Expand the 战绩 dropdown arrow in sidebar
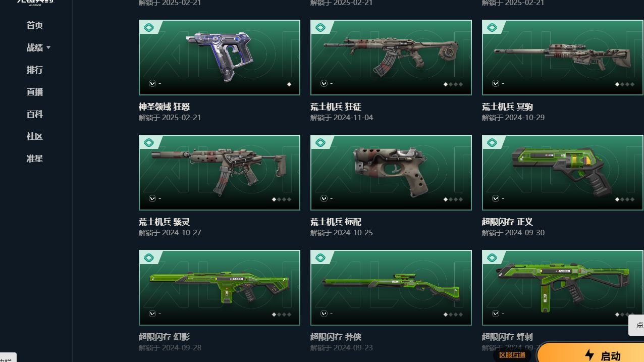This screenshot has width=644, height=362. click(x=48, y=47)
